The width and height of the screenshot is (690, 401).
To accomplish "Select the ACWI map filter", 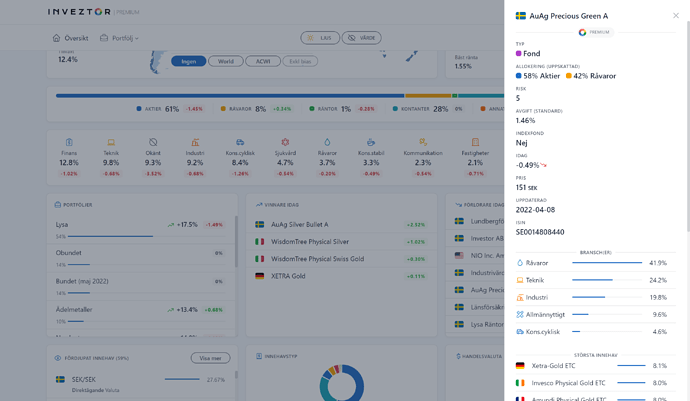I will tap(263, 61).
